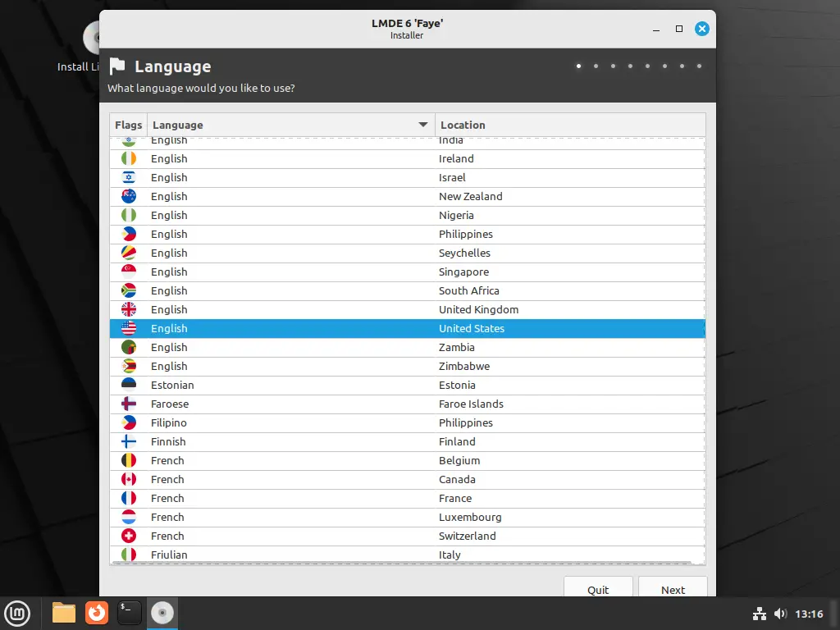Viewport: 840px width, 630px height.
Task: Click the Luxembourg flag icon
Action: tap(129, 517)
